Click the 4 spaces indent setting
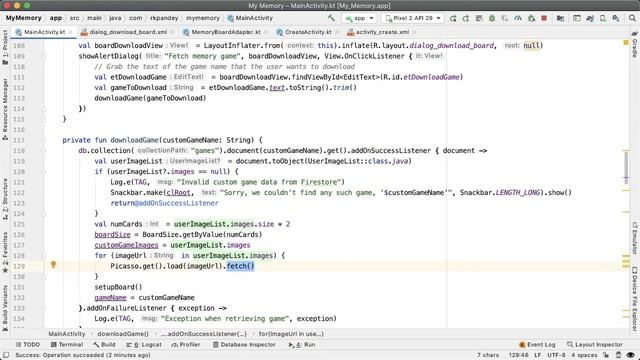640x360 pixels. coord(584,355)
